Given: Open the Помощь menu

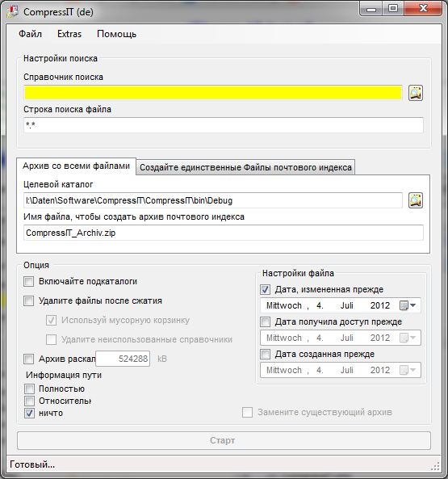Looking at the screenshot, I should click(116, 34).
